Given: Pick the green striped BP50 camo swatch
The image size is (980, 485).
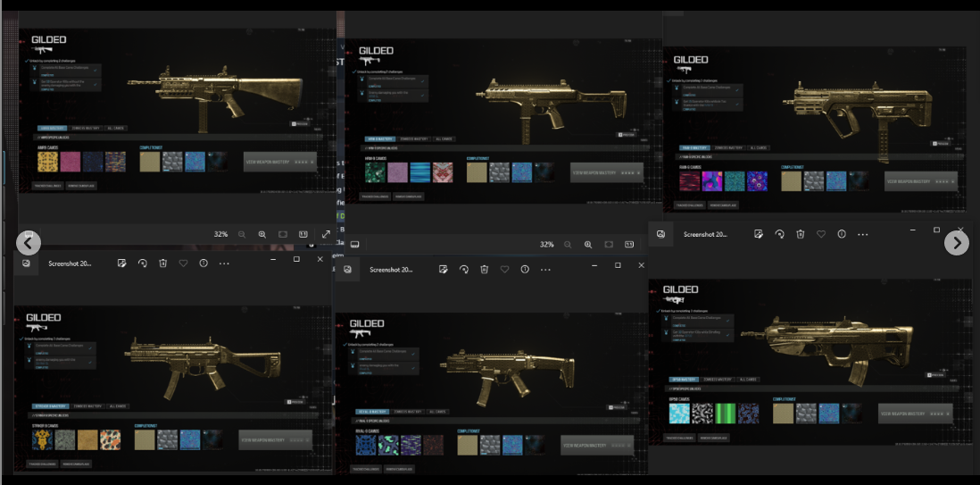Looking at the screenshot, I should click(x=725, y=413).
